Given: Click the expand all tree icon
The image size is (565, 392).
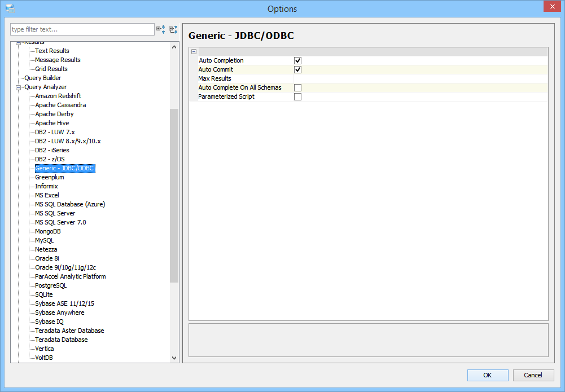Looking at the screenshot, I should coord(161,29).
